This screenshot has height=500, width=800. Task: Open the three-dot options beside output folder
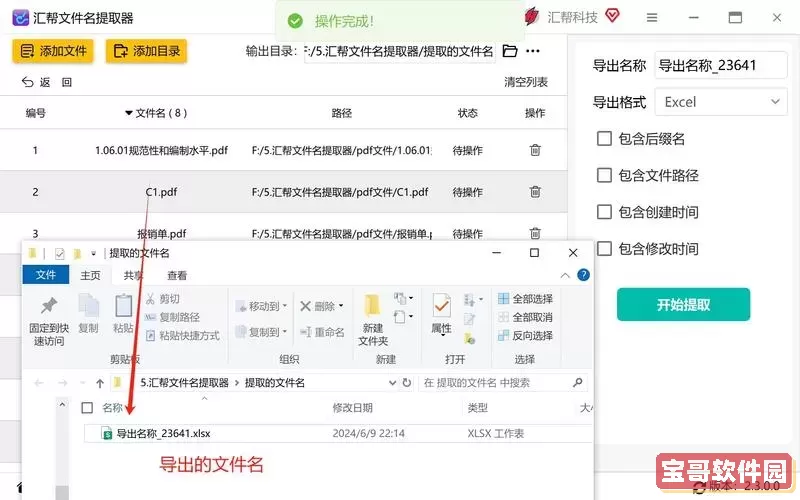(533, 51)
